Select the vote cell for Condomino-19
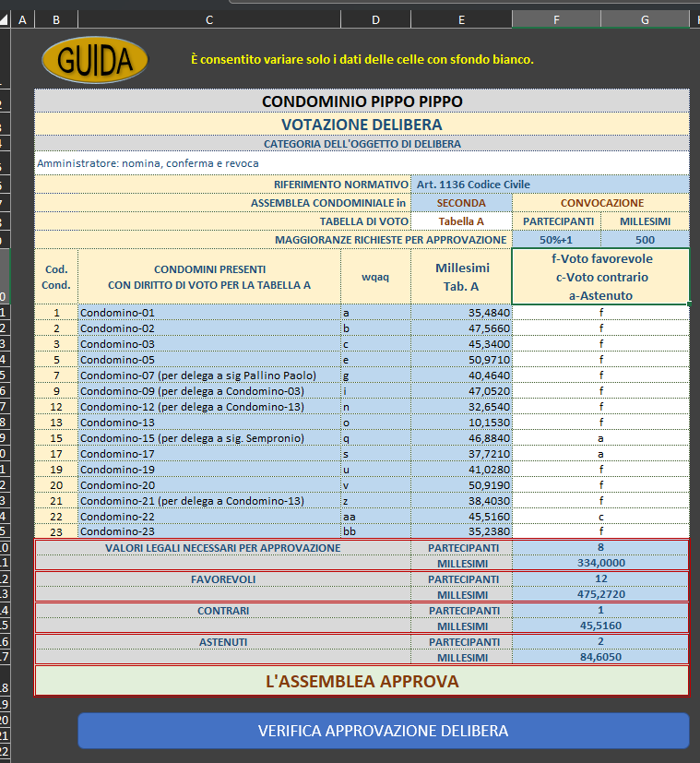 click(600, 469)
